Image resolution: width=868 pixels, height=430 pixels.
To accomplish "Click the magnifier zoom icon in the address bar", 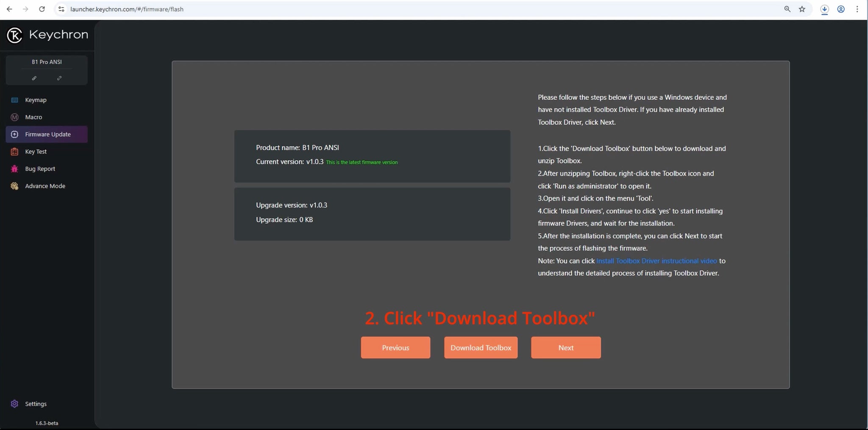I will click(787, 9).
